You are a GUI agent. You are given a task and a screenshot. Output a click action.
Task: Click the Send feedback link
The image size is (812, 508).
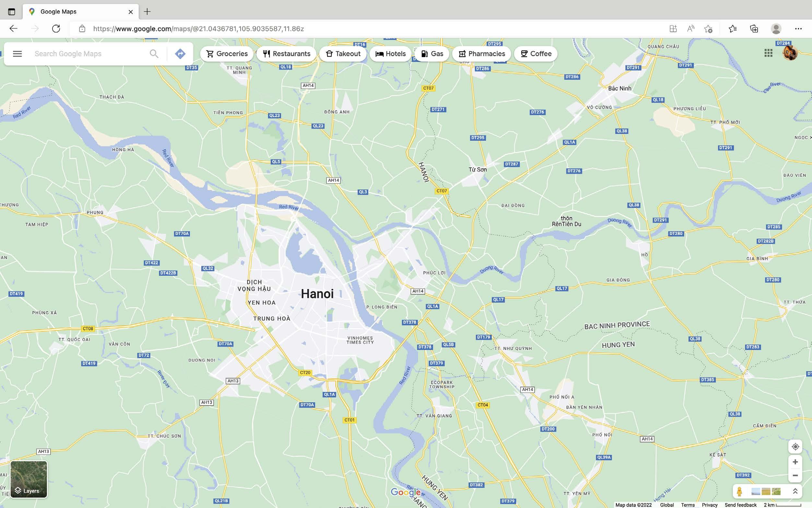(x=740, y=505)
